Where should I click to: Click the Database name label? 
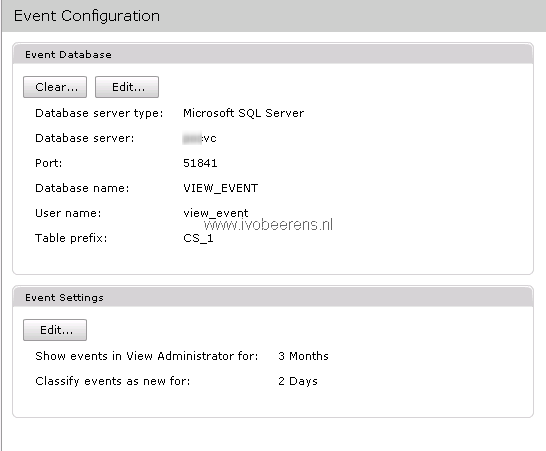click(82, 188)
